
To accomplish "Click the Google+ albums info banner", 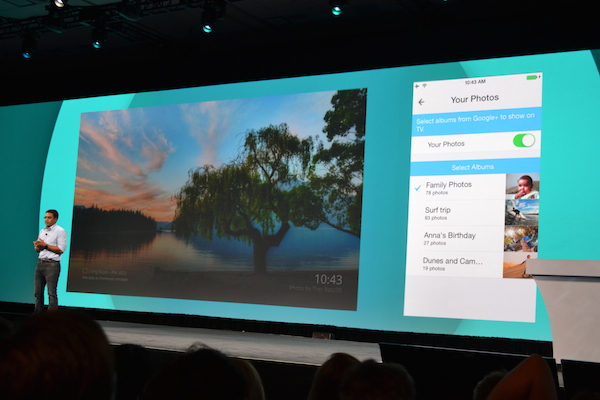I will (x=473, y=121).
